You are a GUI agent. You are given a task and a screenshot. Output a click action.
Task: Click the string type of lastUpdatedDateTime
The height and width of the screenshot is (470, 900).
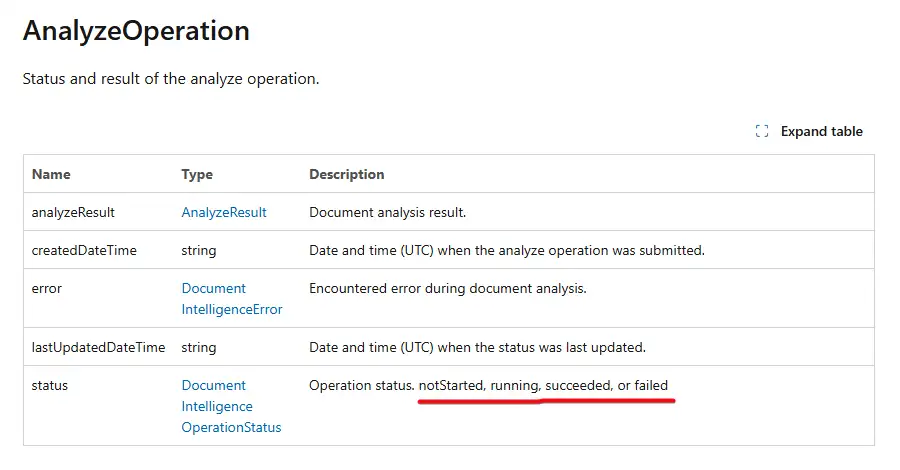199,348
